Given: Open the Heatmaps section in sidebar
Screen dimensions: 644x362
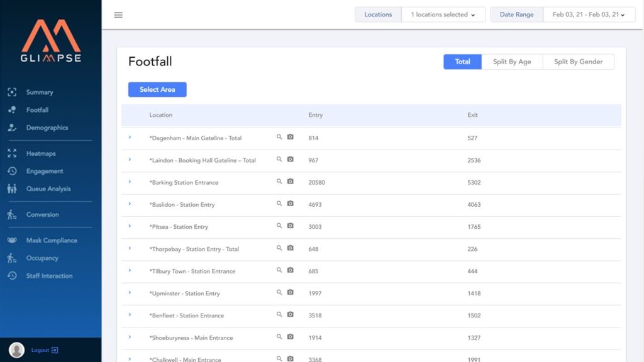Looking at the screenshot, I should pos(40,153).
